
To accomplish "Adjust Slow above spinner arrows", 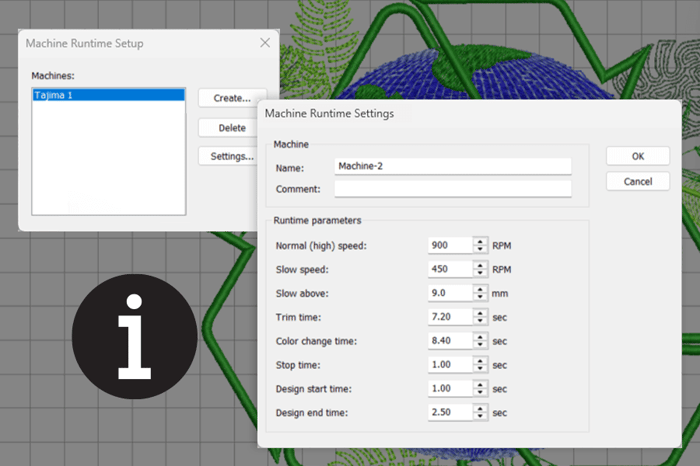I will 481,293.
